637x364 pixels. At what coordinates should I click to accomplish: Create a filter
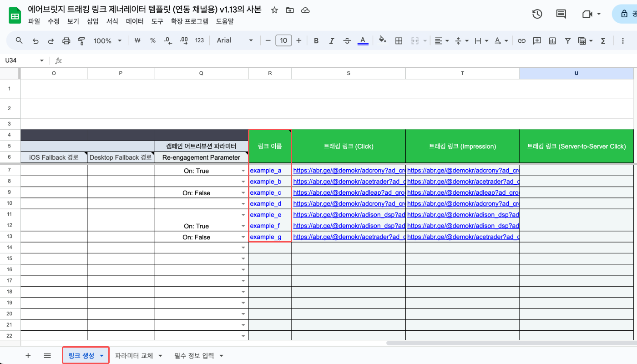568,40
